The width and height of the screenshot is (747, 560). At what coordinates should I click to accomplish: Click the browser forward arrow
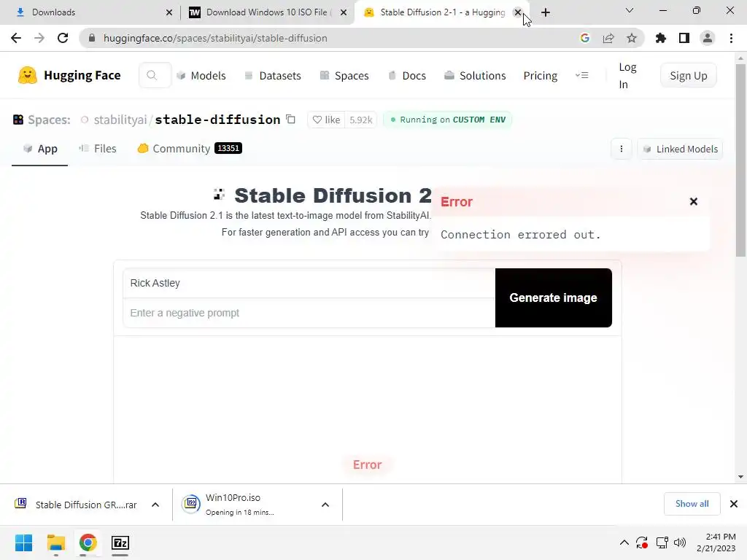pos(39,38)
